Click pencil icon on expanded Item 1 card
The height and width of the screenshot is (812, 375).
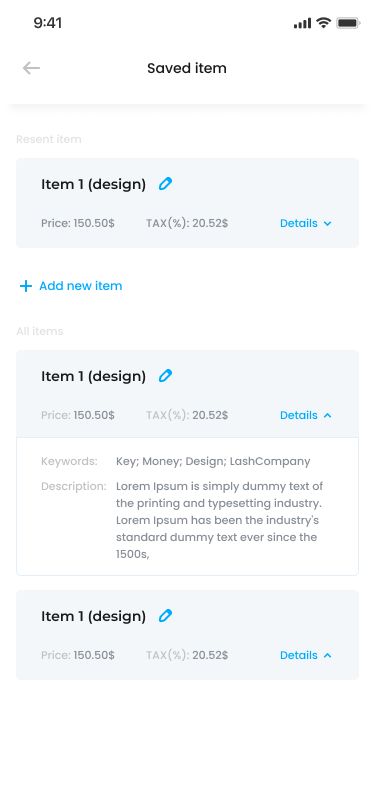[165, 376]
